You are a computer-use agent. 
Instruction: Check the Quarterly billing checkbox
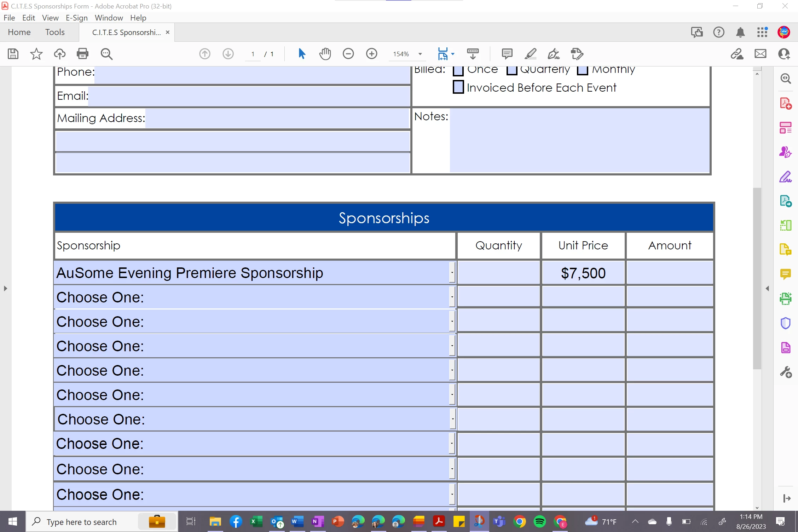point(512,70)
